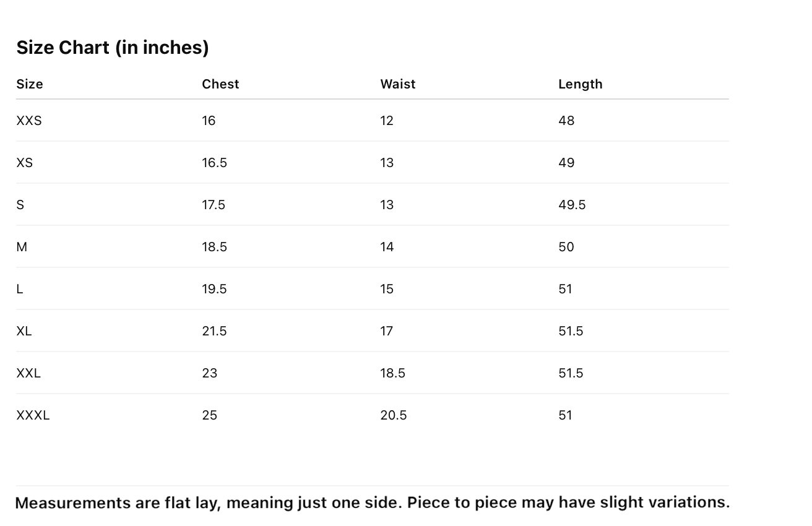Click the XL size row label

24,331
